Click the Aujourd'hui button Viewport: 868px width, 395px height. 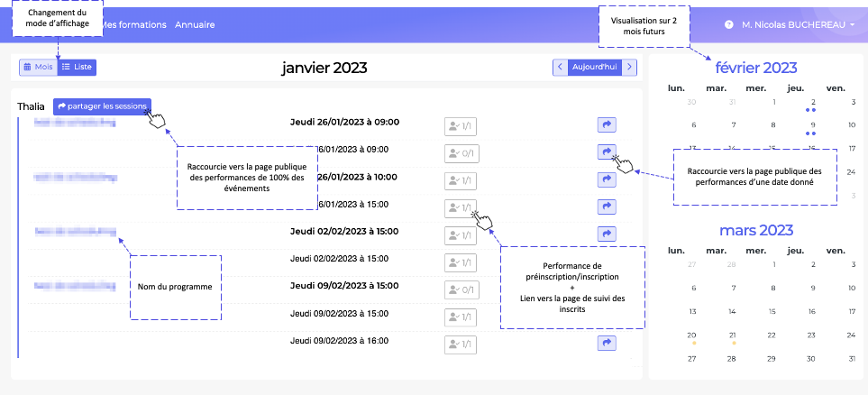pyautogui.click(x=594, y=67)
